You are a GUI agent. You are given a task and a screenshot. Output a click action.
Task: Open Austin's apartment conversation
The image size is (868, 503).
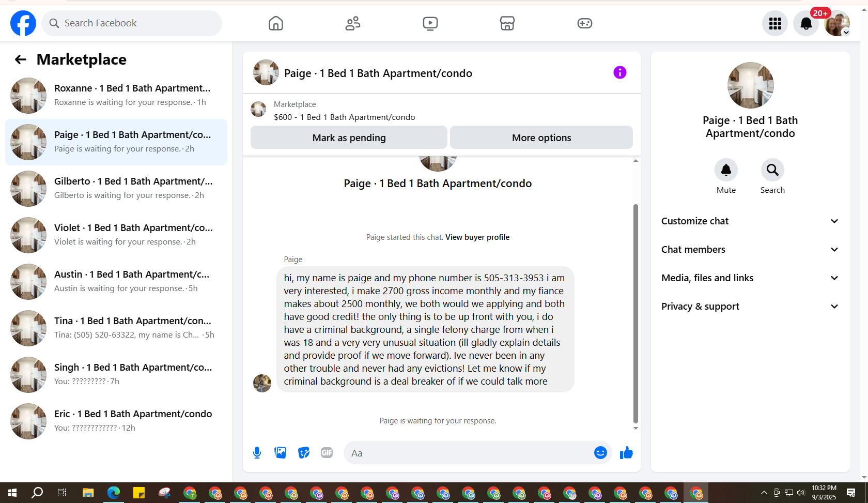pos(116,282)
